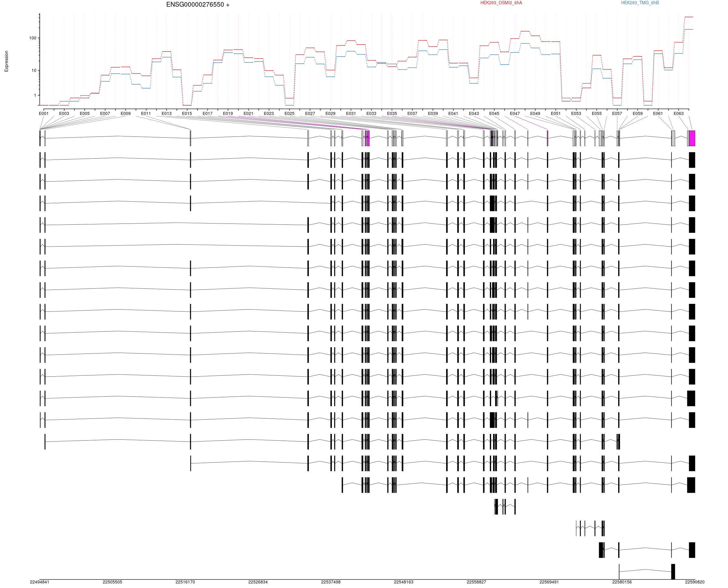
Task: Pick exon label E017
Action: [208, 113]
